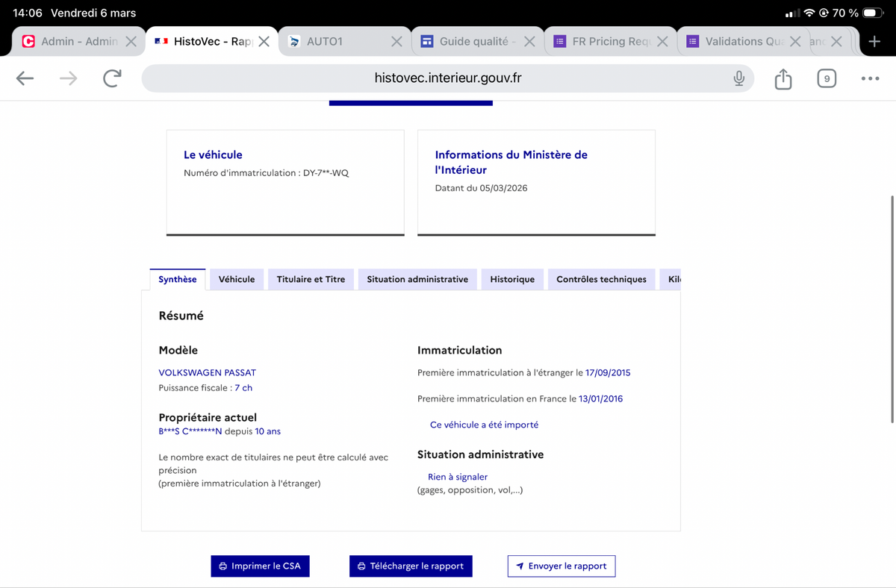The image size is (896, 588).
Task: Tap the browser back arrow
Action: (x=25, y=78)
